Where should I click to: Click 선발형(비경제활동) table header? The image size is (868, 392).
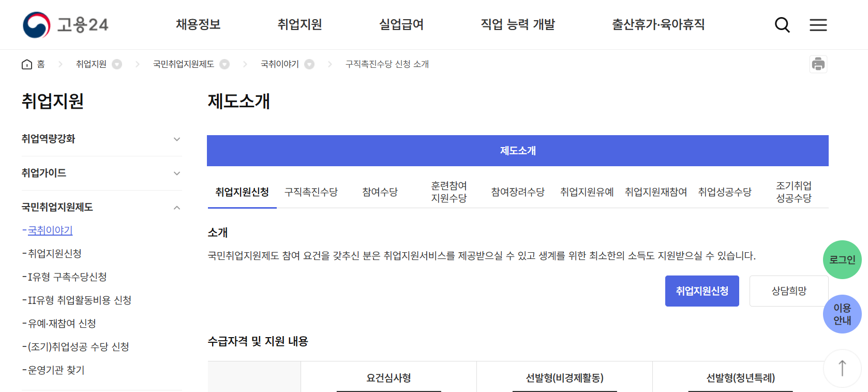[564, 378]
